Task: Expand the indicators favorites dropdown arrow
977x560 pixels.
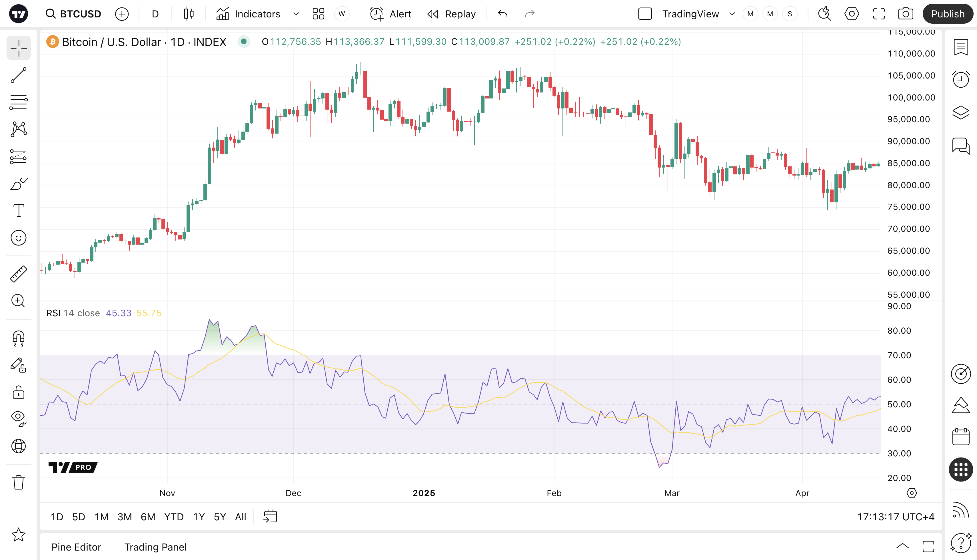Action: click(296, 14)
